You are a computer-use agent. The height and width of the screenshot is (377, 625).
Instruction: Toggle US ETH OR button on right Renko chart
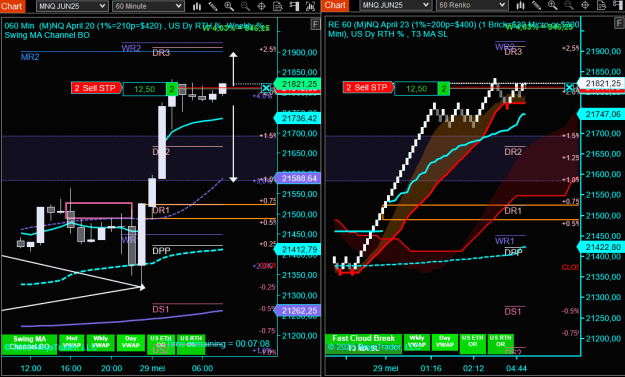(x=473, y=344)
